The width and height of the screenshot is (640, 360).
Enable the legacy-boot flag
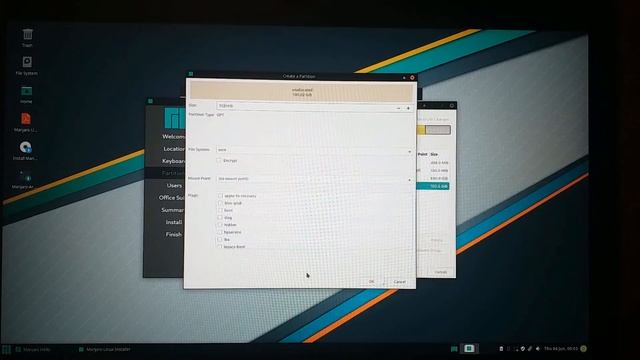pyautogui.click(x=220, y=247)
